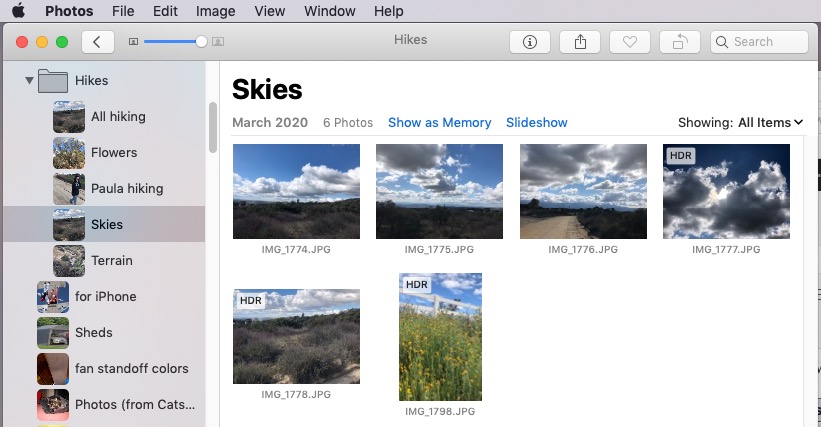Open the Showing: All Items dropdown

(x=740, y=122)
